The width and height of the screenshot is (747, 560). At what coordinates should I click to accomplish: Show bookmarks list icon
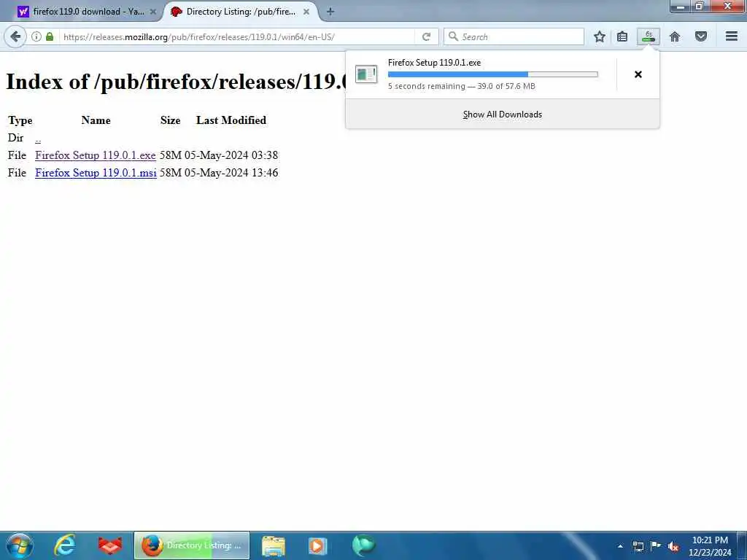622,36
